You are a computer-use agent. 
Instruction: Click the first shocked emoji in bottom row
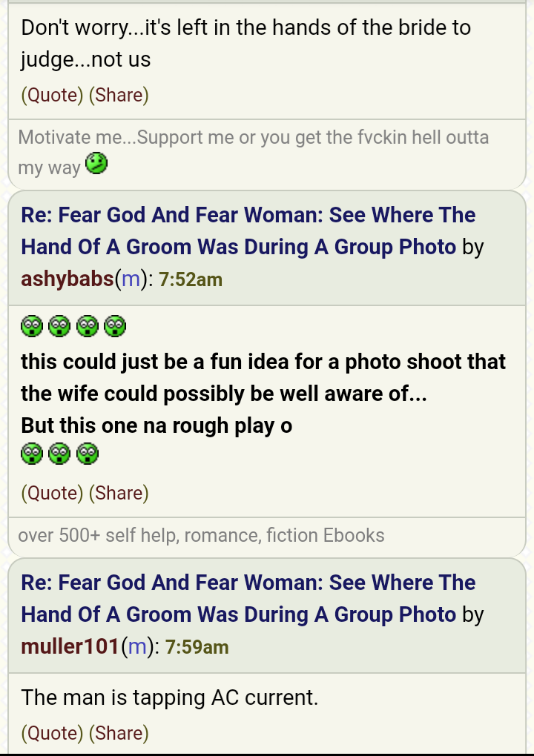coord(32,454)
